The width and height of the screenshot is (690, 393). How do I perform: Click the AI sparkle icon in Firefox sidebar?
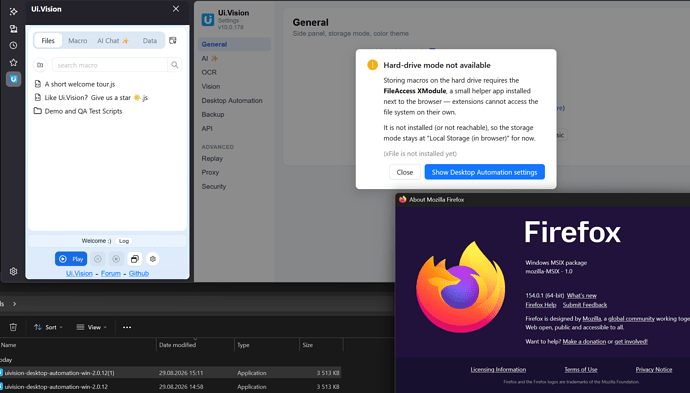13,11
